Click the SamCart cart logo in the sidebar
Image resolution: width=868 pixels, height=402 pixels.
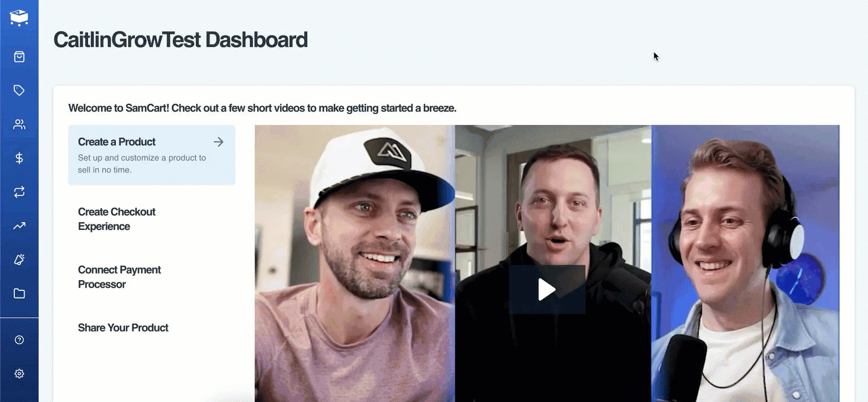click(x=19, y=17)
